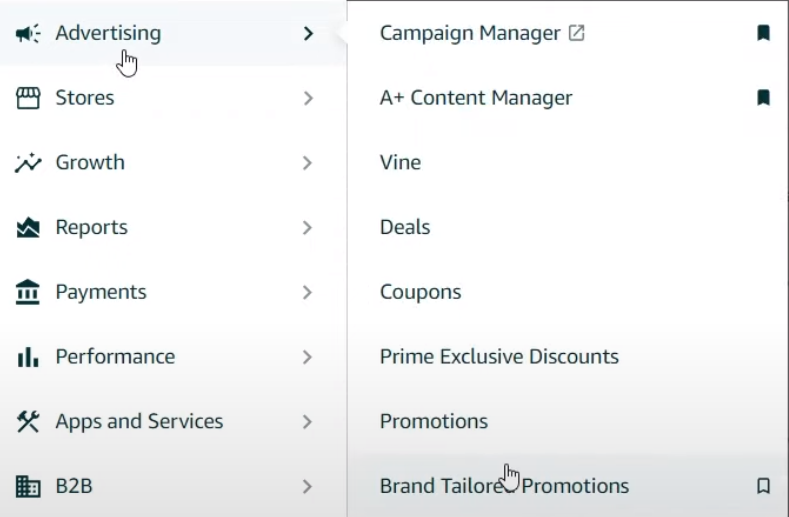Bookmark Brand Tailored Promotions
789x517 pixels.
click(x=763, y=486)
